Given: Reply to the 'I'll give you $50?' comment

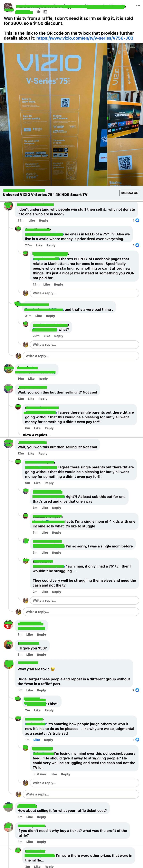Looking at the screenshot, I should (41, 654).
